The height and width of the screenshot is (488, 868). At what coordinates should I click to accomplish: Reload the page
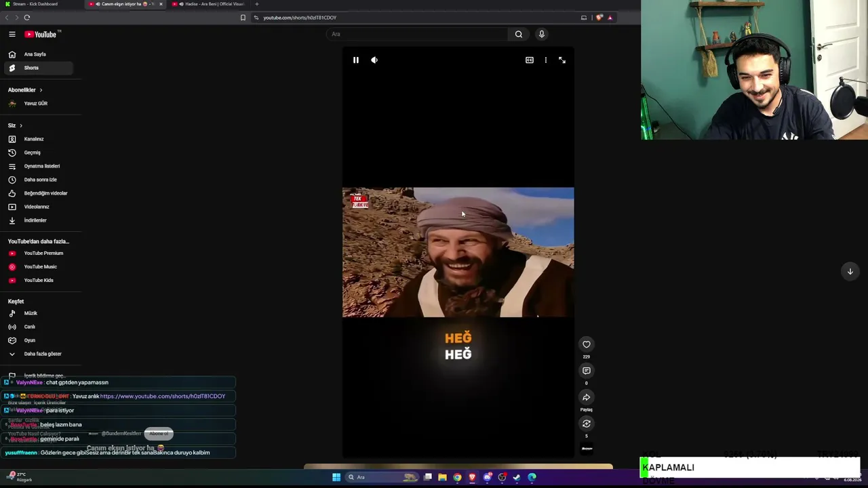27,18
